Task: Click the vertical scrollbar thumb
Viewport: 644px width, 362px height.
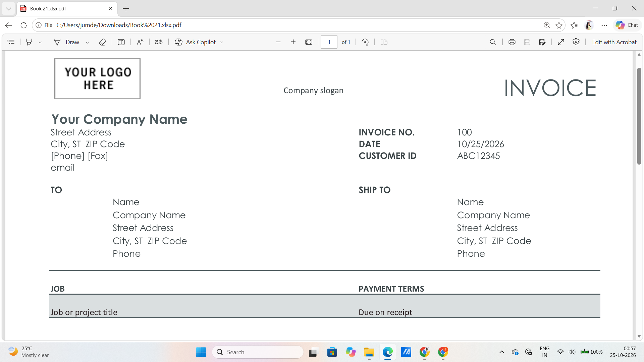Action: pos(639,116)
